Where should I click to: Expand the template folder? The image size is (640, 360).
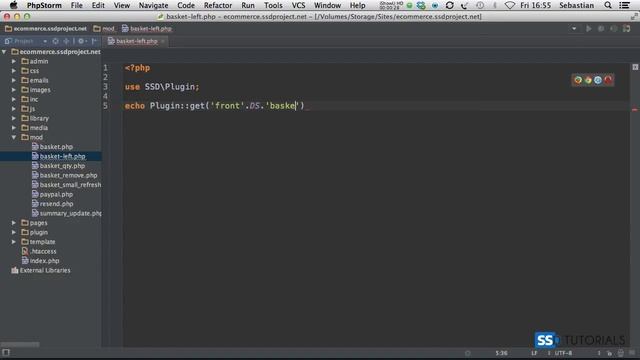14,242
